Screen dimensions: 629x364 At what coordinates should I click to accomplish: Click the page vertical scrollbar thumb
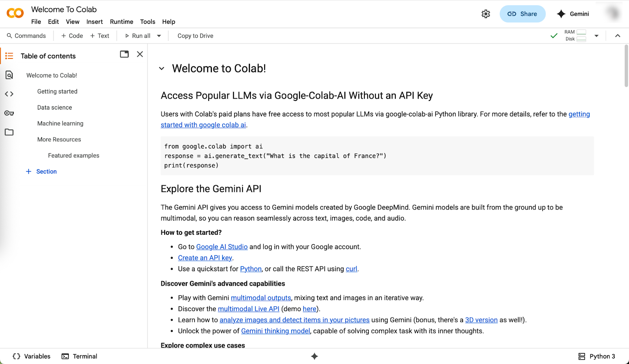point(626,66)
